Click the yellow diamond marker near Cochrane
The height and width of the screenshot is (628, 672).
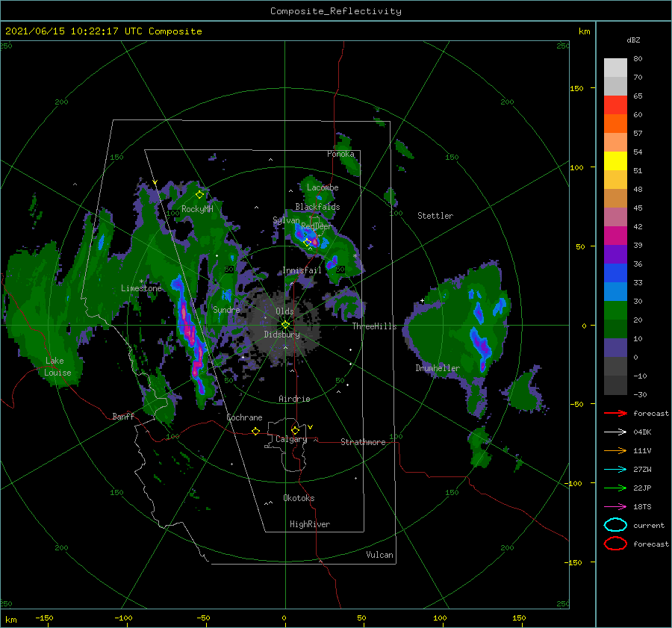[x=256, y=431]
